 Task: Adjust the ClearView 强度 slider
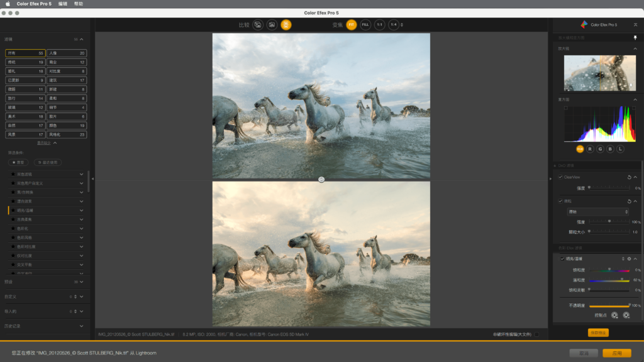[609, 188]
